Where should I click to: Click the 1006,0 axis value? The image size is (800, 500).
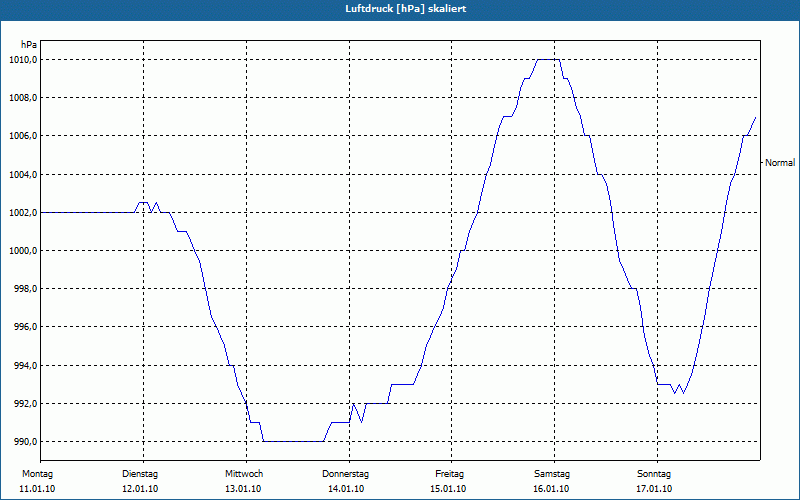click(x=23, y=136)
